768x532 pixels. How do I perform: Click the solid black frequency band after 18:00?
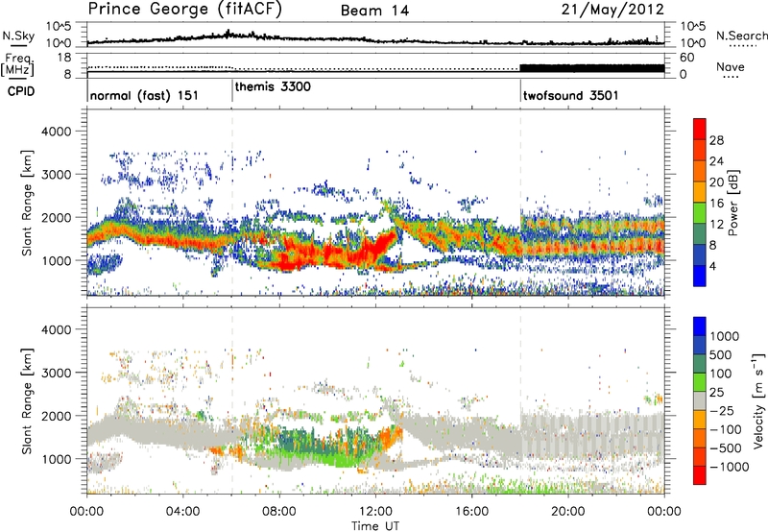point(591,68)
